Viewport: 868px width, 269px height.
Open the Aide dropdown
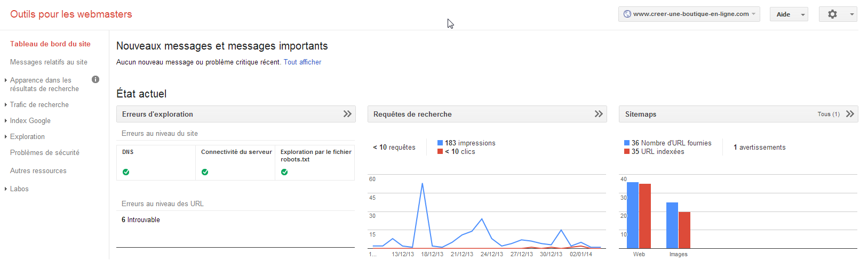(789, 14)
